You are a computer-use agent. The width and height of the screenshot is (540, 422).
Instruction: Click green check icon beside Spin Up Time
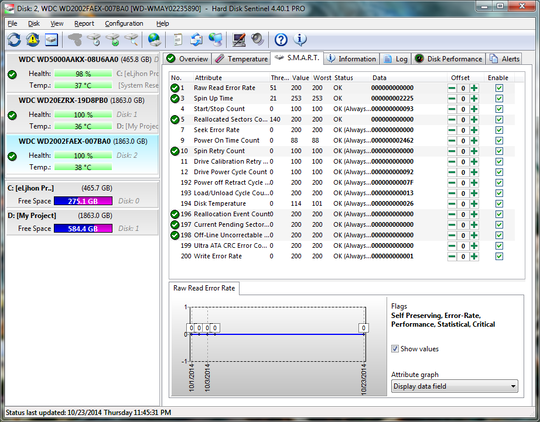tap(175, 99)
